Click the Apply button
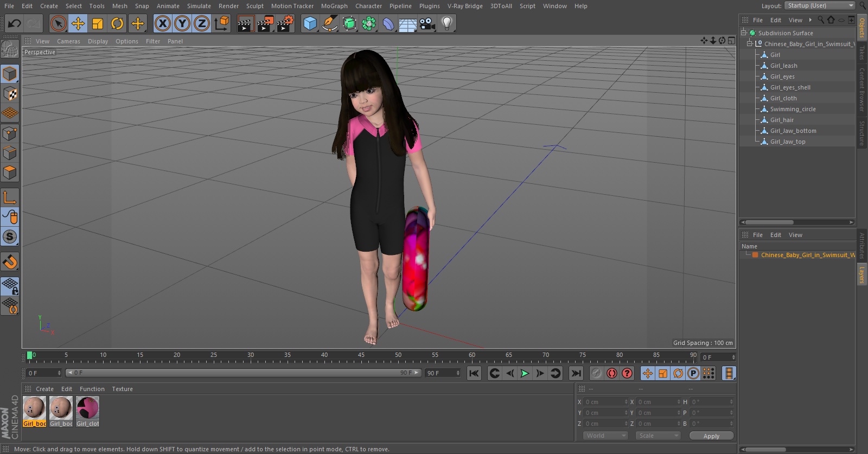 [711, 436]
